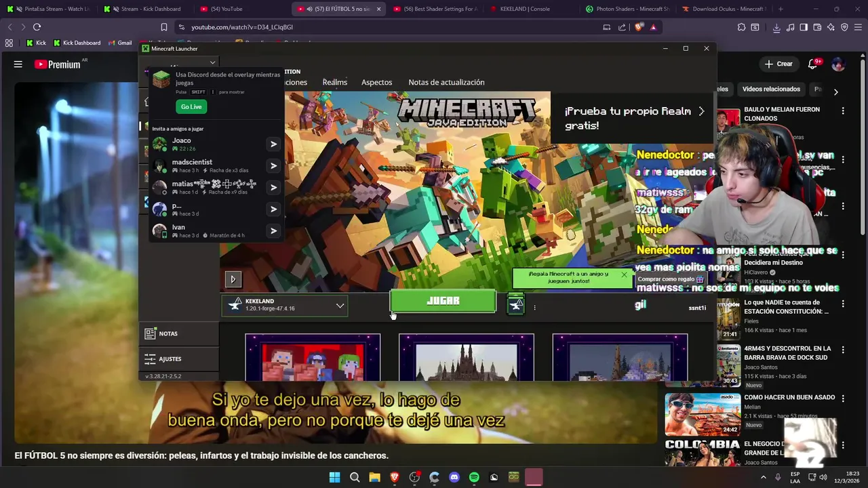Click the Crear button on YouTube
This screenshot has height=488, width=868.
[778, 64]
